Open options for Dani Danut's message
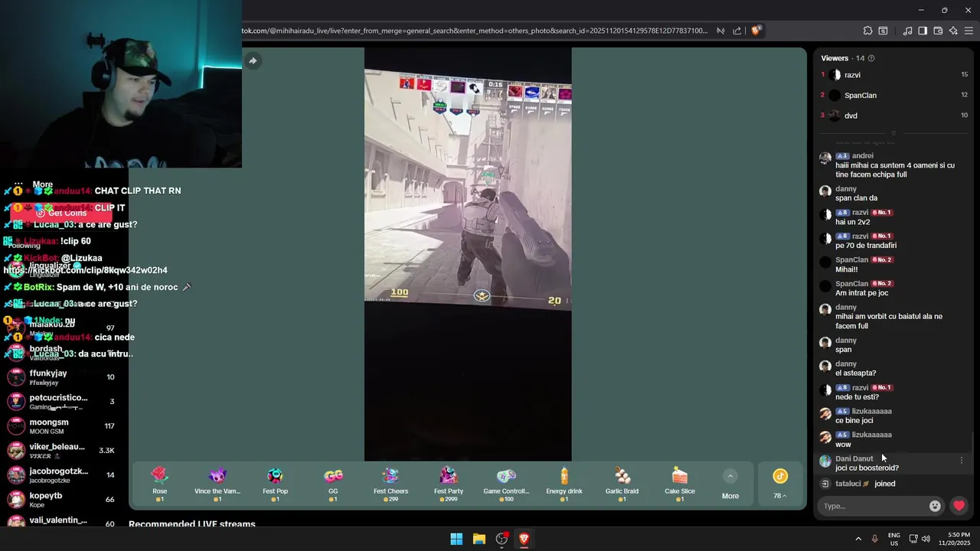The image size is (980, 551). point(962,460)
